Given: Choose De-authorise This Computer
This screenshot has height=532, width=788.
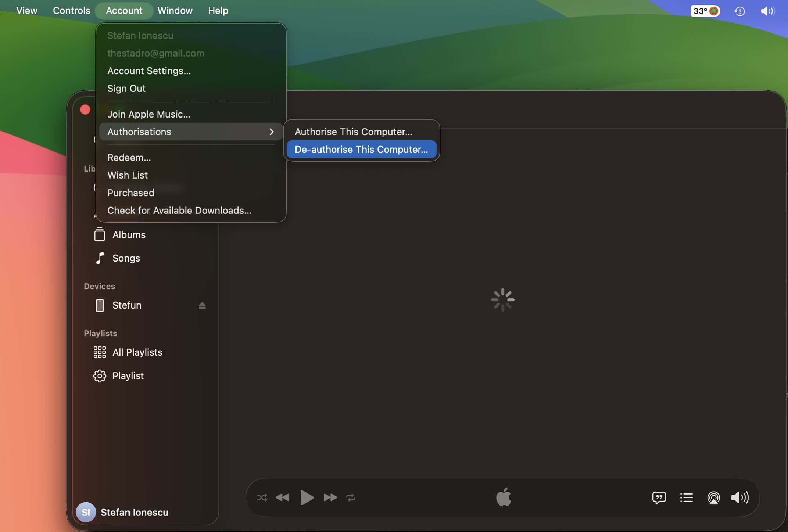Looking at the screenshot, I should (361, 150).
